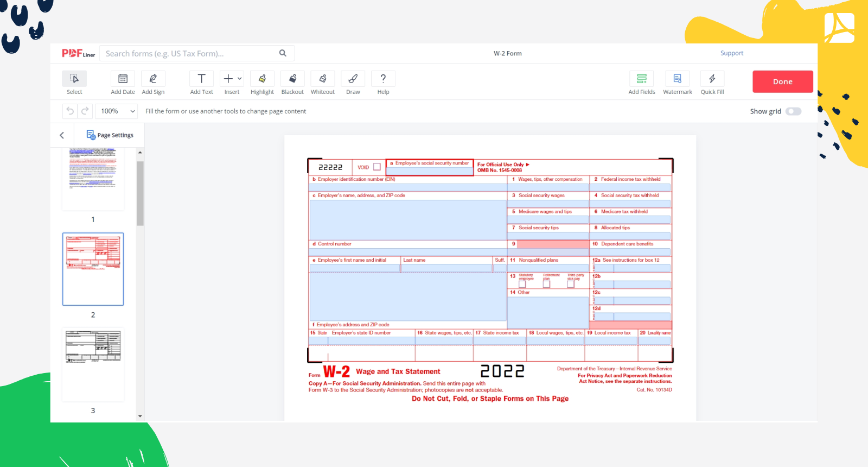This screenshot has height=467, width=868.
Task: Click the employee's first name field
Action: tap(355, 268)
